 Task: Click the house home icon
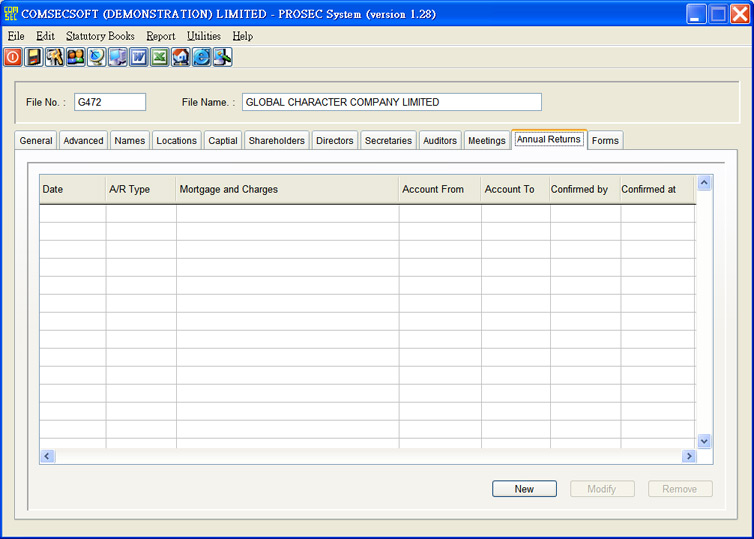point(181,58)
